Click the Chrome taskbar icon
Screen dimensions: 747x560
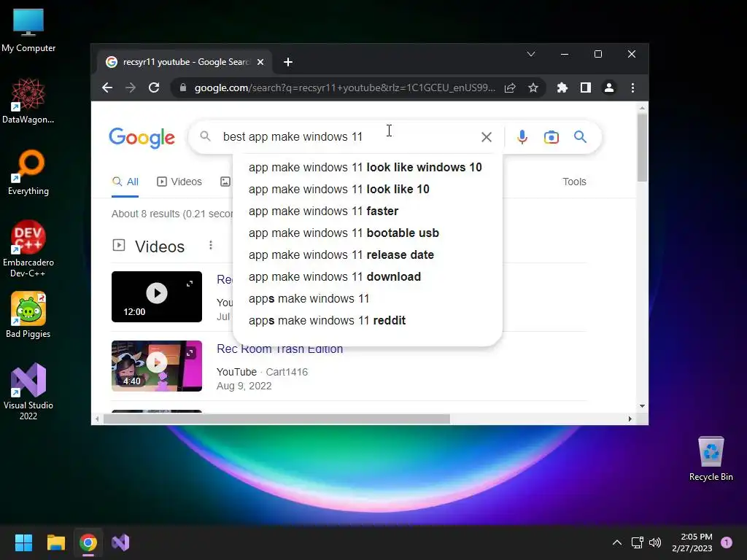(x=88, y=542)
